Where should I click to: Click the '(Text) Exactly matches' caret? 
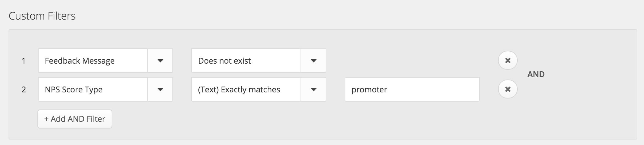(313, 90)
